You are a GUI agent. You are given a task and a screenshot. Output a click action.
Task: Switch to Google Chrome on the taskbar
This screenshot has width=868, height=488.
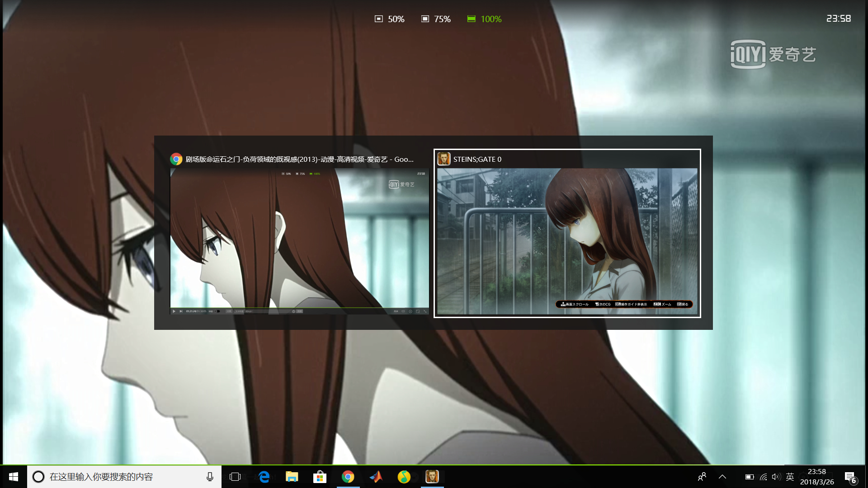[x=348, y=477]
